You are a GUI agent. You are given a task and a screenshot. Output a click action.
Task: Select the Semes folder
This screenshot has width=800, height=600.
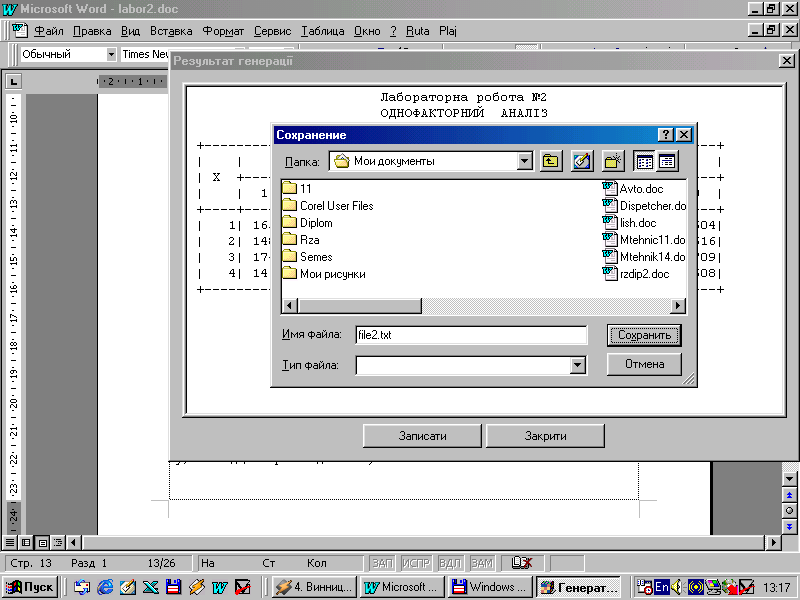[x=308, y=257]
